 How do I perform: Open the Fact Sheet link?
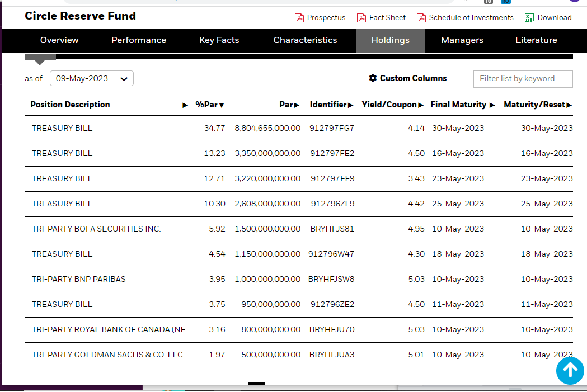[387, 17]
